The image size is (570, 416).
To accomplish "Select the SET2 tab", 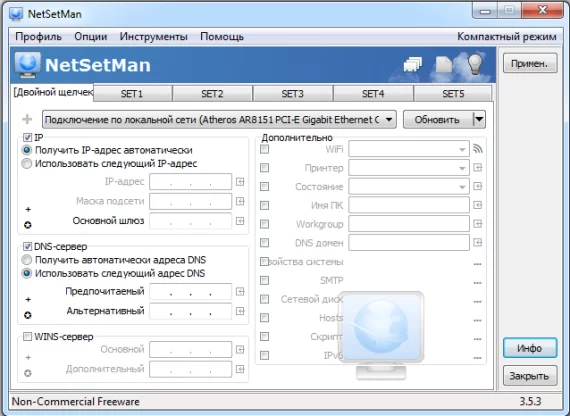I will coord(212,94).
